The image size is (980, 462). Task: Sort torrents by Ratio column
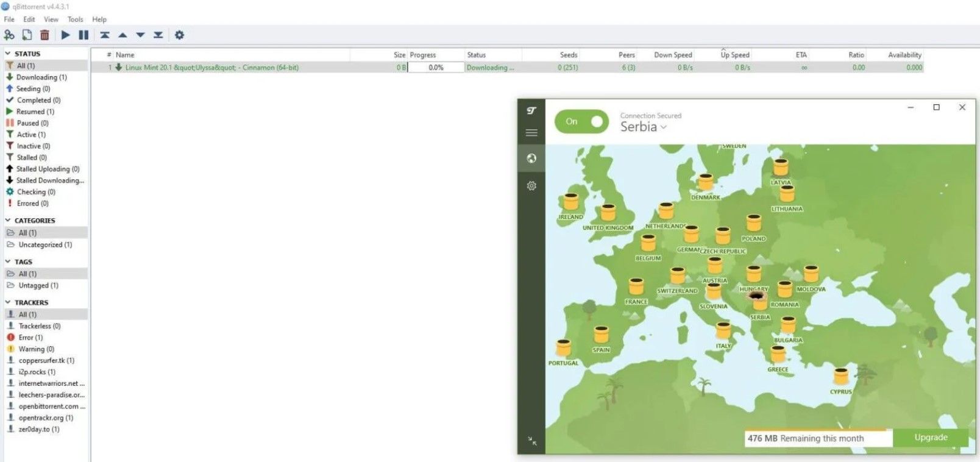856,55
